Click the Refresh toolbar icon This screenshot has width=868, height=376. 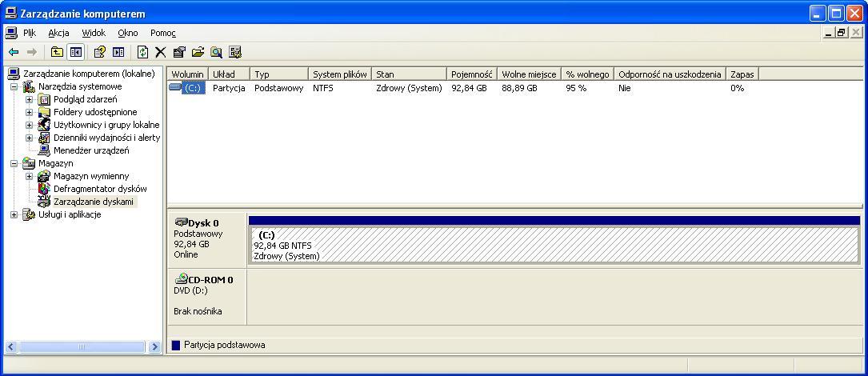(x=143, y=52)
